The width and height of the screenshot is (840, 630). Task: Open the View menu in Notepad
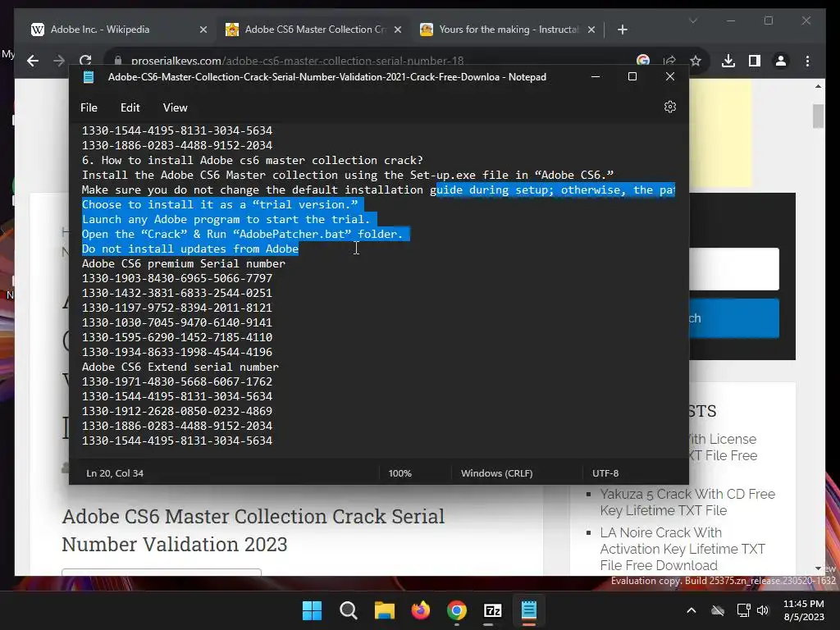coord(176,107)
